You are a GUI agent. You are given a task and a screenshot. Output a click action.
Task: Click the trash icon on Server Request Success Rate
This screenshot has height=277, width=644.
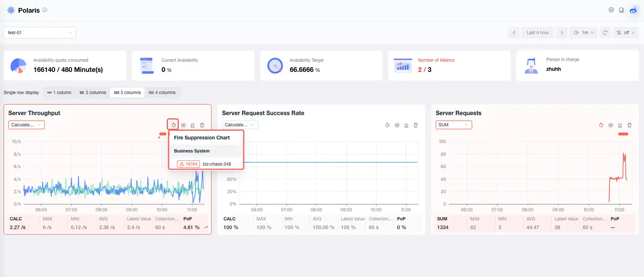click(x=416, y=126)
